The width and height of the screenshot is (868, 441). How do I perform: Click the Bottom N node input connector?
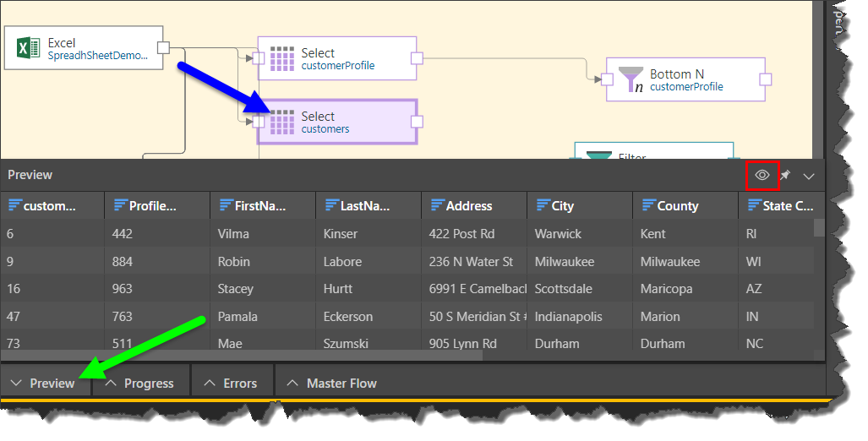pos(606,79)
